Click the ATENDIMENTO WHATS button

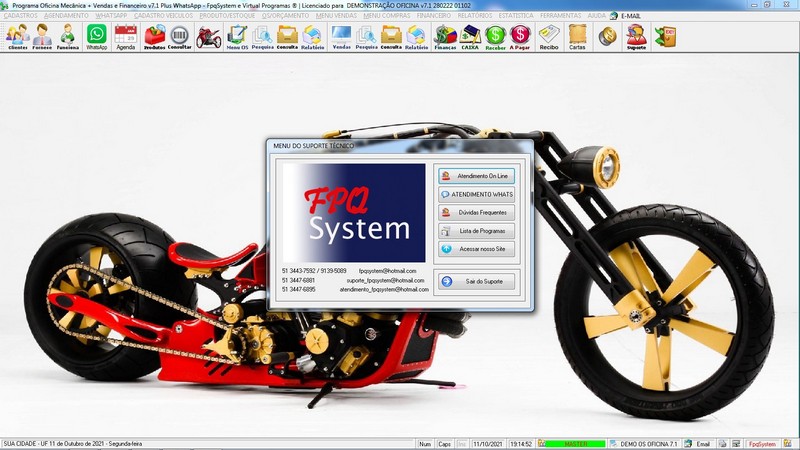(477, 194)
